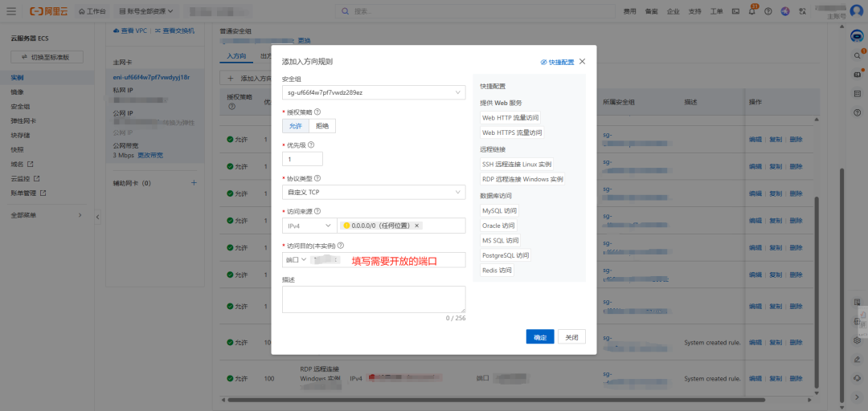Select the 允许 authorization policy
The width and height of the screenshot is (868, 411).
pos(295,126)
